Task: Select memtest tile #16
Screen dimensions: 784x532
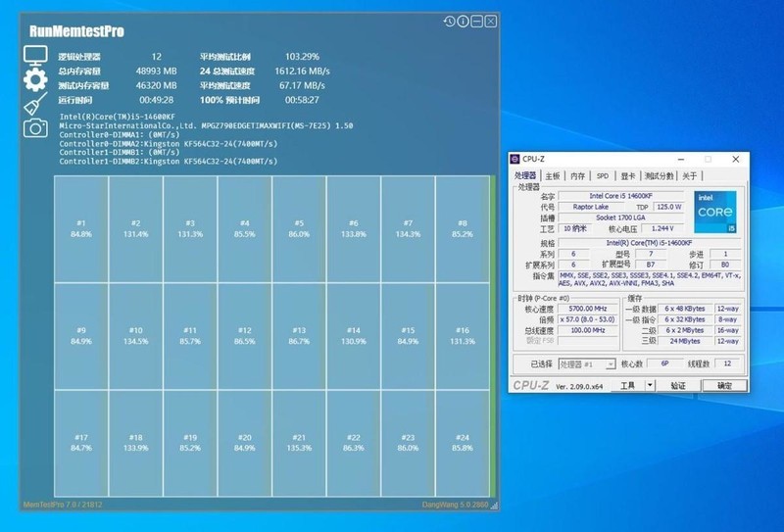Action: [463, 336]
